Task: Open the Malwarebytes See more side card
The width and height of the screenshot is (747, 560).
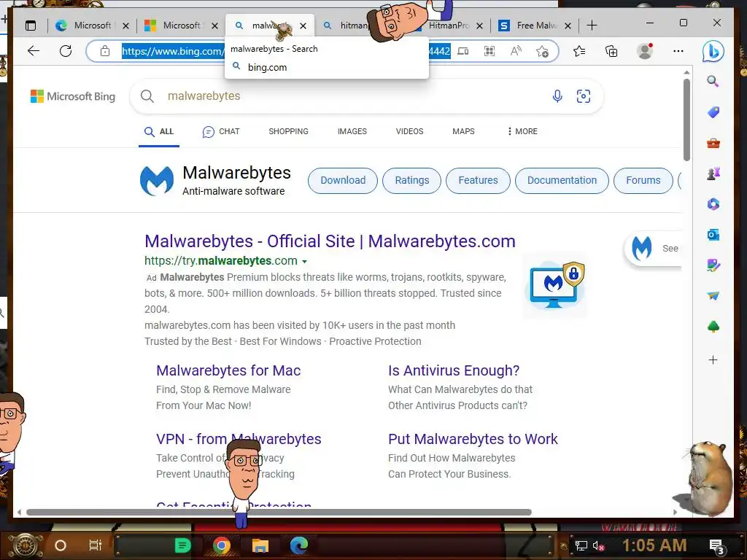Action: pos(654,248)
